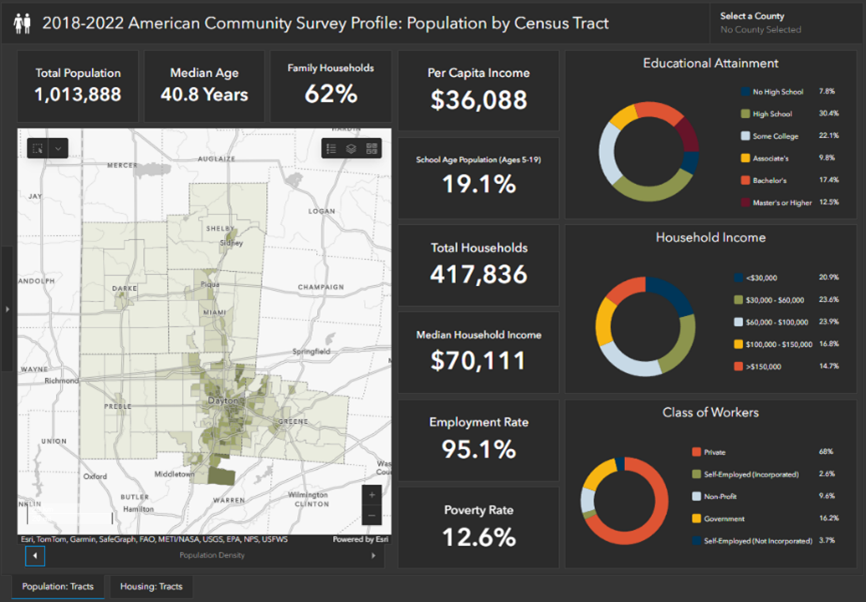Click the MIAMI county label on map
Image resolution: width=866 pixels, height=602 pixels.
point(214,312)
